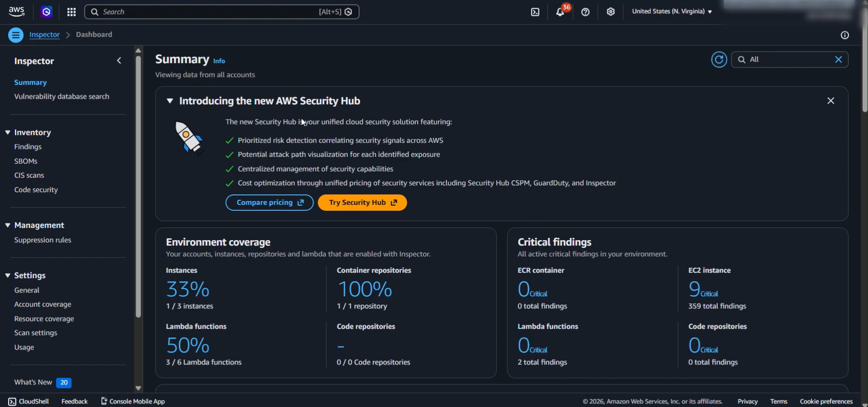Dismiss the Security Hub announcement banner
Image resolution: width=868 pixels, height=407 pixels.
pyautogui.click(x=830, y=101)
